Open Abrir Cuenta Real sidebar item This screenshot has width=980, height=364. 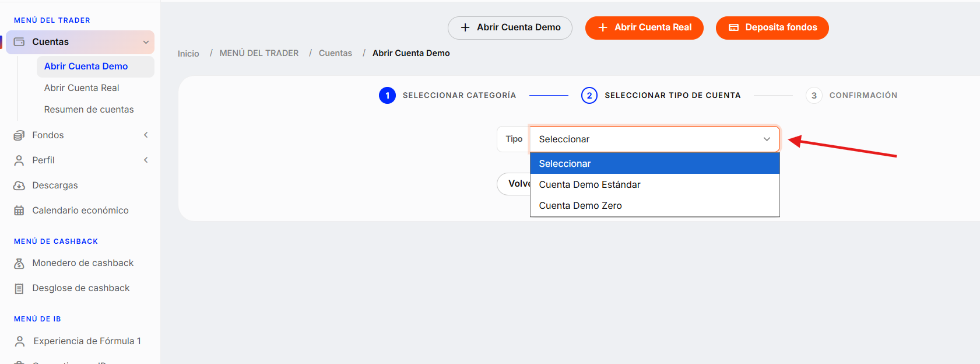82,88
